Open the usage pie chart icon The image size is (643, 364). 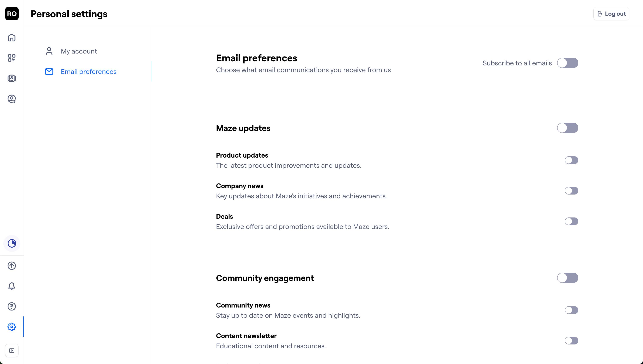tap(12, 243)
